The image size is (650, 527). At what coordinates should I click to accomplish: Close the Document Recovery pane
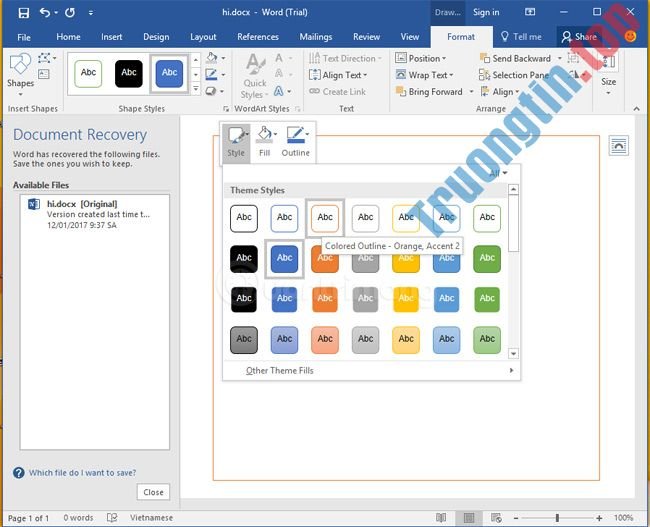coord(153,492)
